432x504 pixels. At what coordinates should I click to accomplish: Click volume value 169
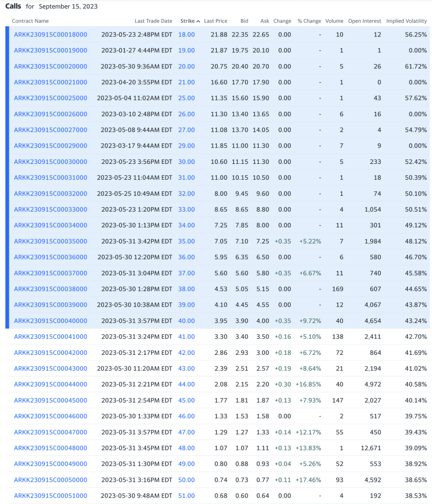(338, 289)
